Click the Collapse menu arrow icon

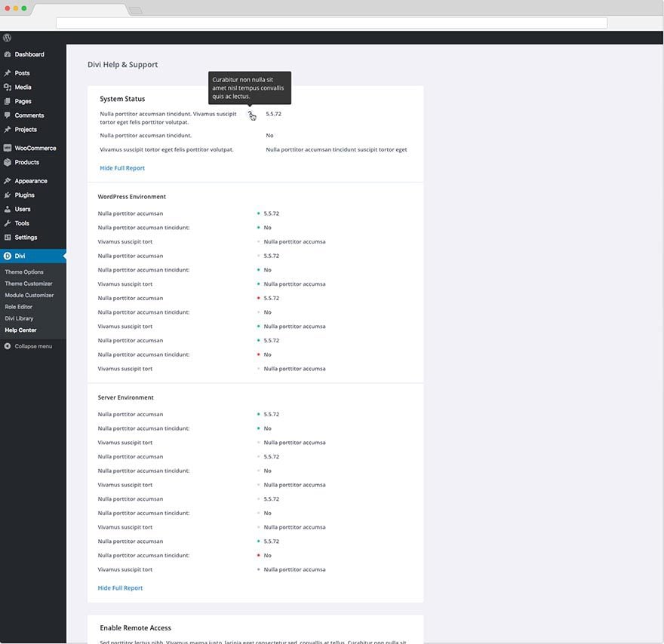[8, 346]
